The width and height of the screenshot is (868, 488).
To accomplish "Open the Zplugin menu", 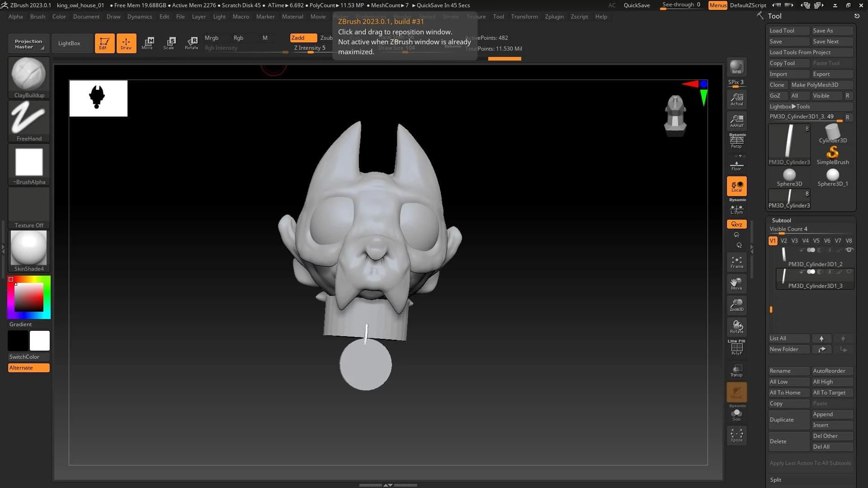I will click(554, 17).
